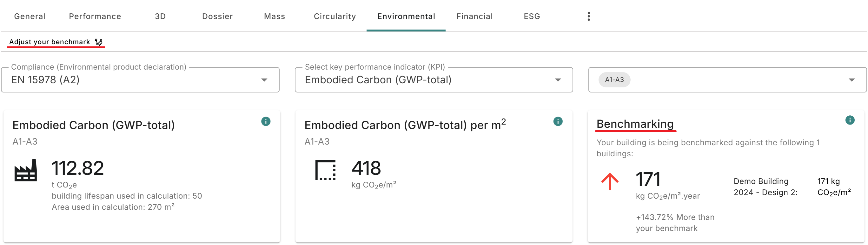Click the edit icon next to Adjust your benchmark

(98, 42)
